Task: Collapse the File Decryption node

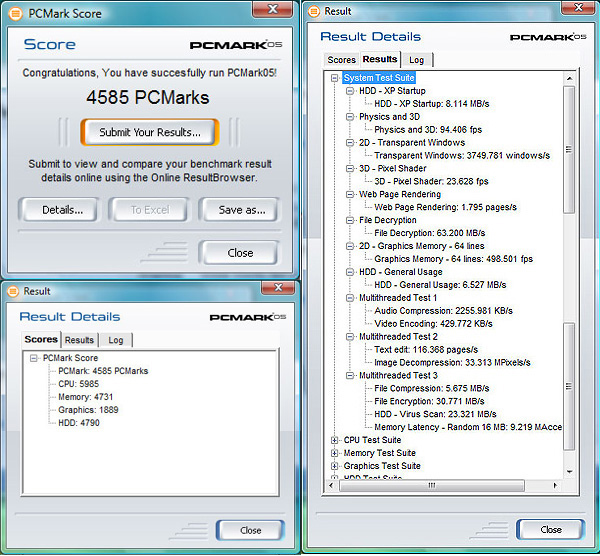Action: click(x=350, y=220)
